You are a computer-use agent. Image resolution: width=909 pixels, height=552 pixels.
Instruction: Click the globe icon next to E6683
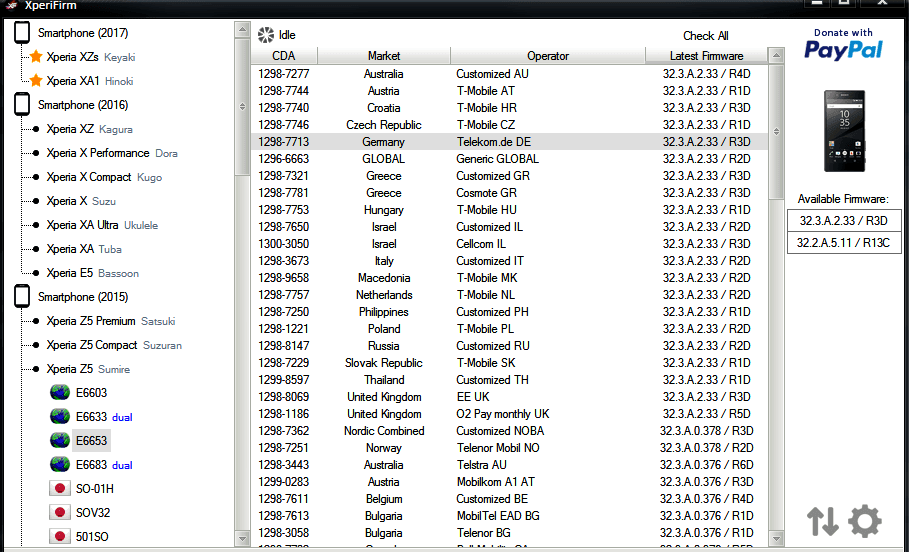(60, 464)
